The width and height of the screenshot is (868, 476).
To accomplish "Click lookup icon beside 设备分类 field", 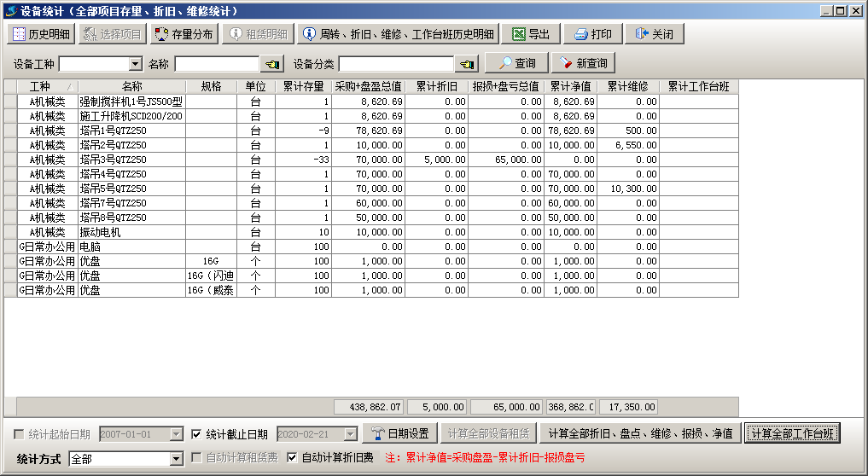I will coord(467,64).
